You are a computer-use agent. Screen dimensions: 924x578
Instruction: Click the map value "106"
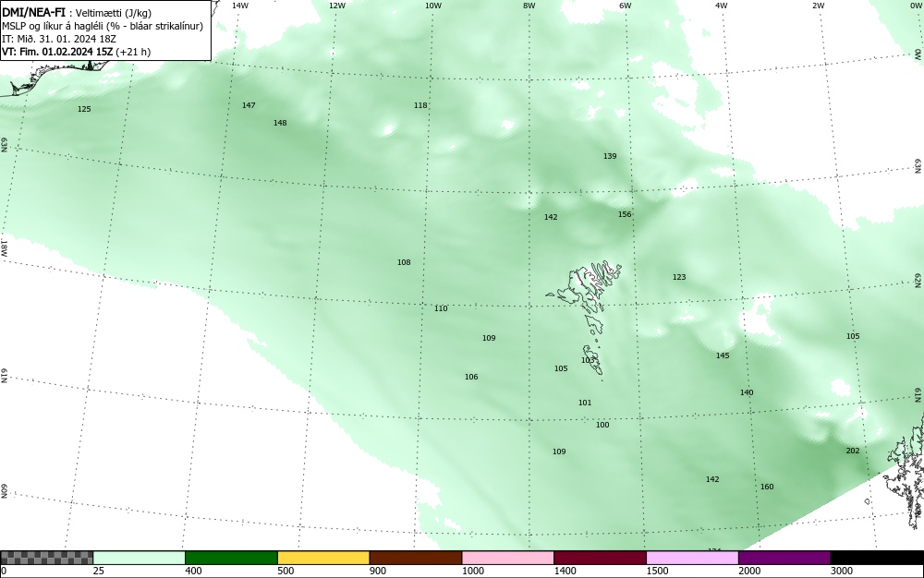point(471,377)
